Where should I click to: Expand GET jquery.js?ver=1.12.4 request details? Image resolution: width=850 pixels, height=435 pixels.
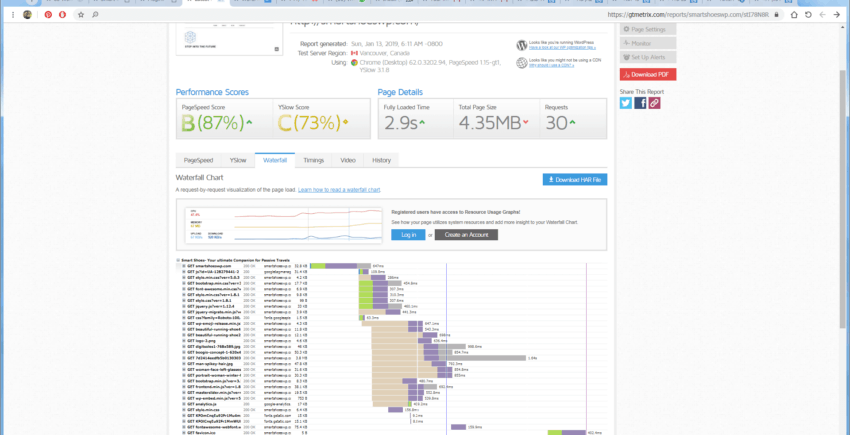coord(184,306)
